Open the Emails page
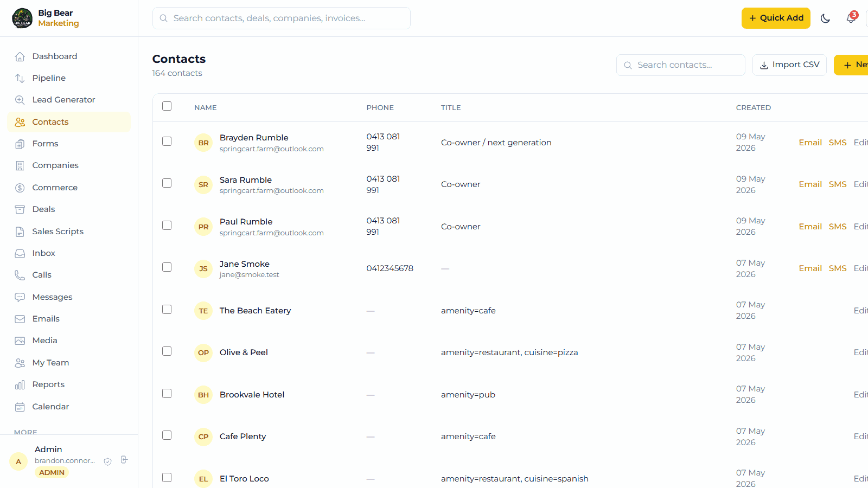Image resolution: width=868 pixels, height=488 pixels. 69,319
